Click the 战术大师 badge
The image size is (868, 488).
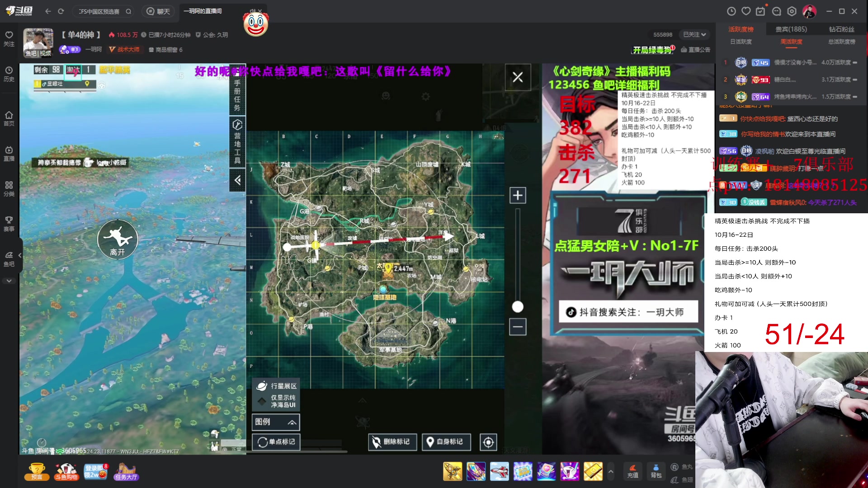(x=125, y=50)
